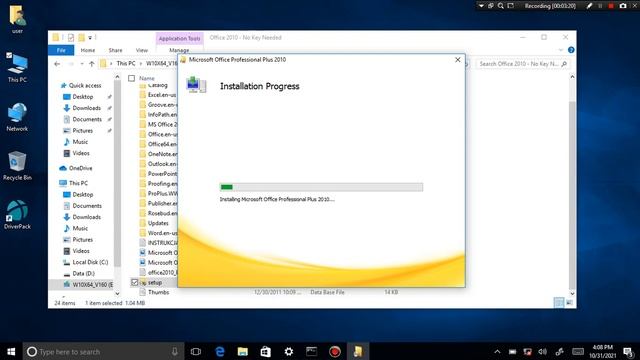Open the user folder desktop icon
The width and height of the screenshot is (640, 360).
point(17,18)
